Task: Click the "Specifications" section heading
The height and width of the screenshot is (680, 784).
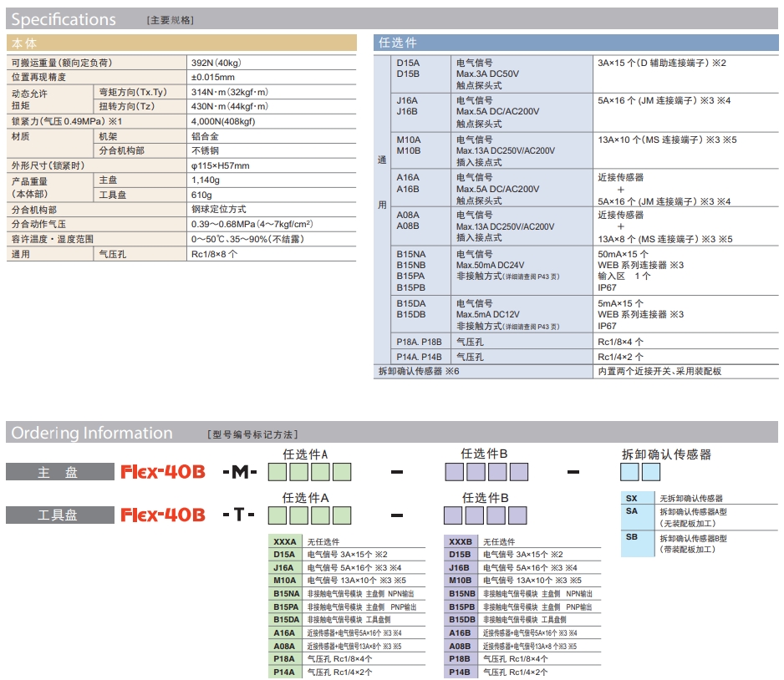Action: [x=64, y=19]
